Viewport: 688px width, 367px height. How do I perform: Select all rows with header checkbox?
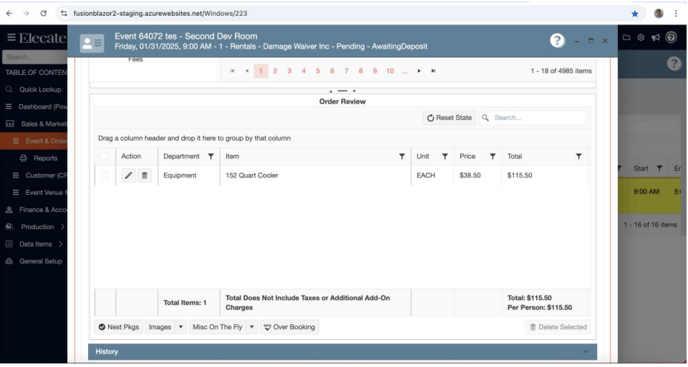(x=104, y=156)
